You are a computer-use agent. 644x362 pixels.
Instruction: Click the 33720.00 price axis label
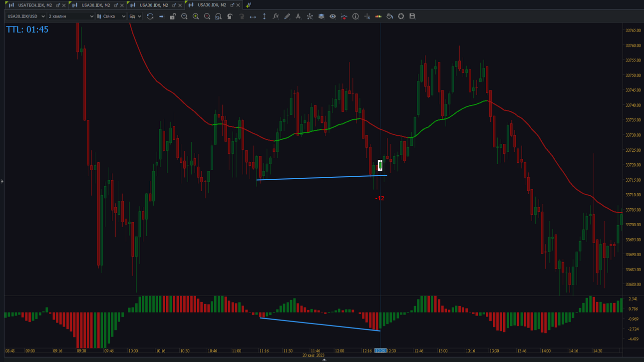(x=633, y=165)
